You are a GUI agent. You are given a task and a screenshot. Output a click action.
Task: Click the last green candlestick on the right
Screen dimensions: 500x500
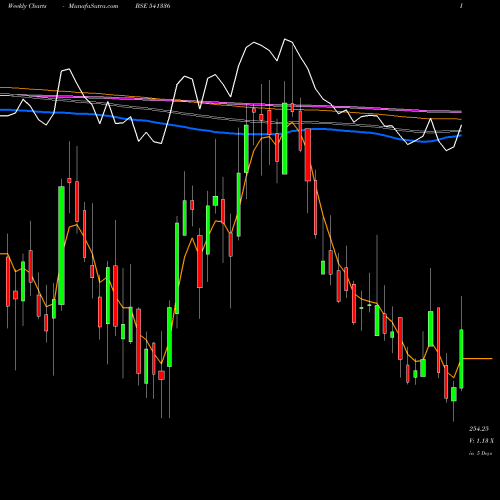coord(461,359)
